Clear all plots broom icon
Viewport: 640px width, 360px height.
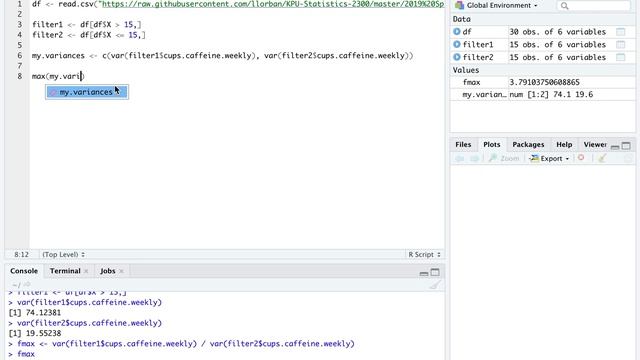click(x=602, y=158)
